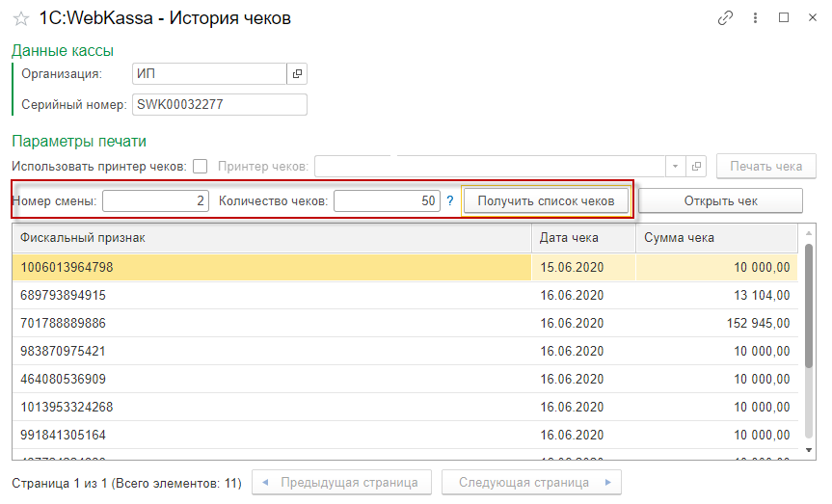This screenshot has height=504, width=832.
Task: Copy link to this form via chain icon
Action: (725, 18)
